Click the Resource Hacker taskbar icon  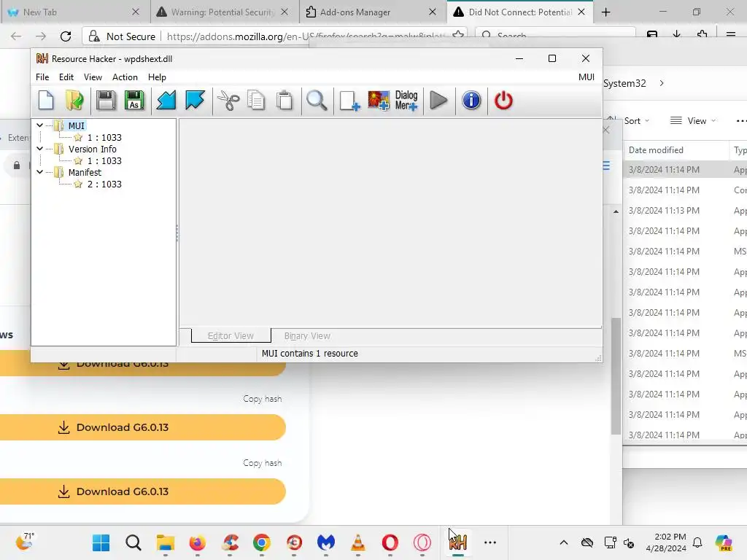(x=458, y=542)
